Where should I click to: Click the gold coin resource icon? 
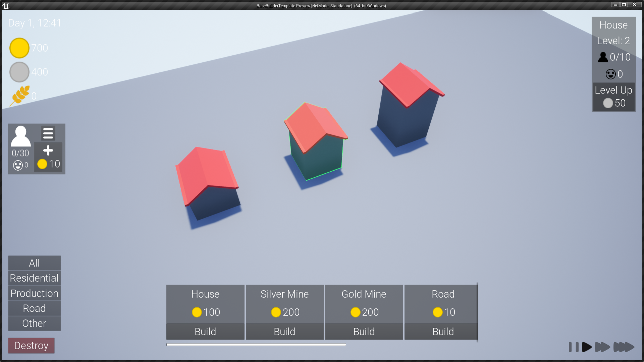coord(19,48)
